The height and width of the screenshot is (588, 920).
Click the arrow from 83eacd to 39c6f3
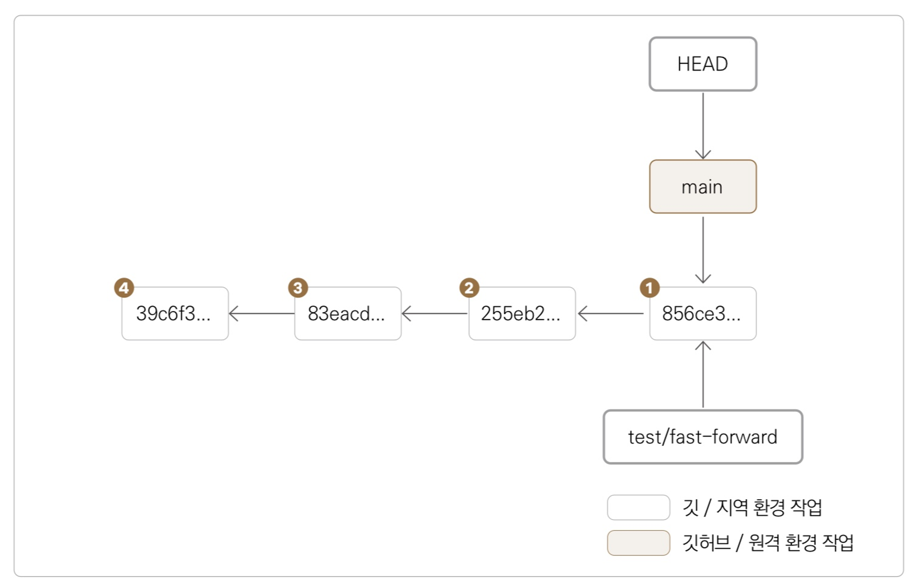261,314
